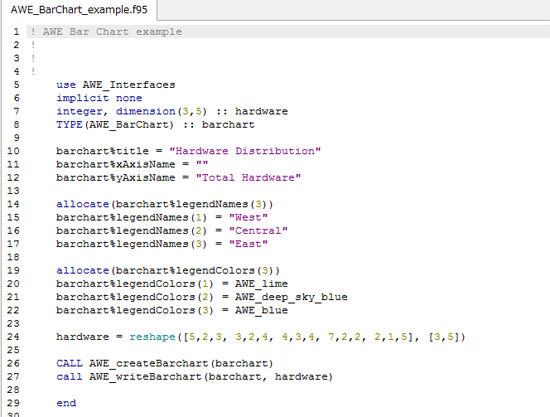Click the AWE_lime color constant

261,284
